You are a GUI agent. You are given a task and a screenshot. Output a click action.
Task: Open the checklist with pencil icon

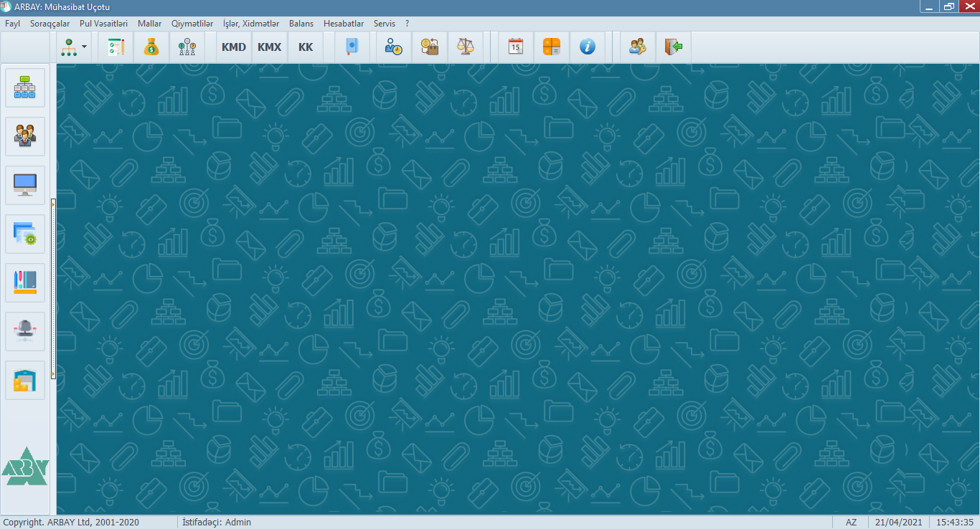(x=116, y=47)
